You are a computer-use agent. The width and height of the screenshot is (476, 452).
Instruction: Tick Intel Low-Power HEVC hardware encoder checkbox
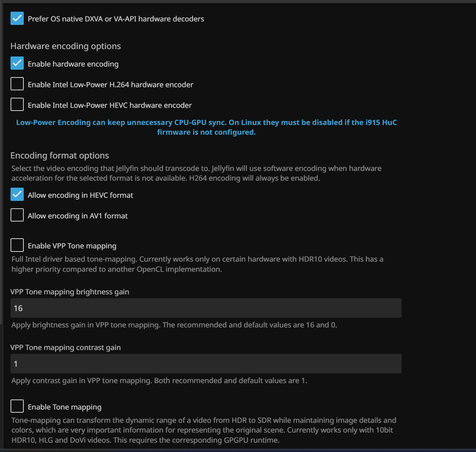point(17,105)
